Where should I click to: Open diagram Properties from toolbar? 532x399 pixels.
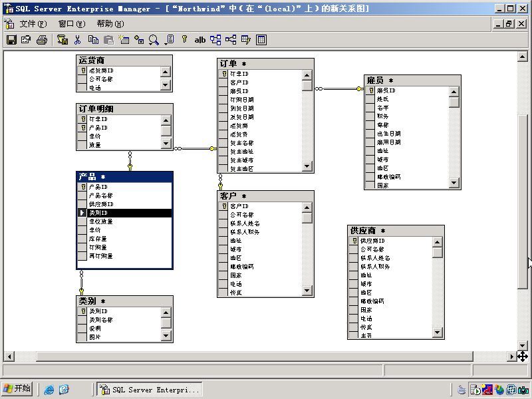click(26, 40)
